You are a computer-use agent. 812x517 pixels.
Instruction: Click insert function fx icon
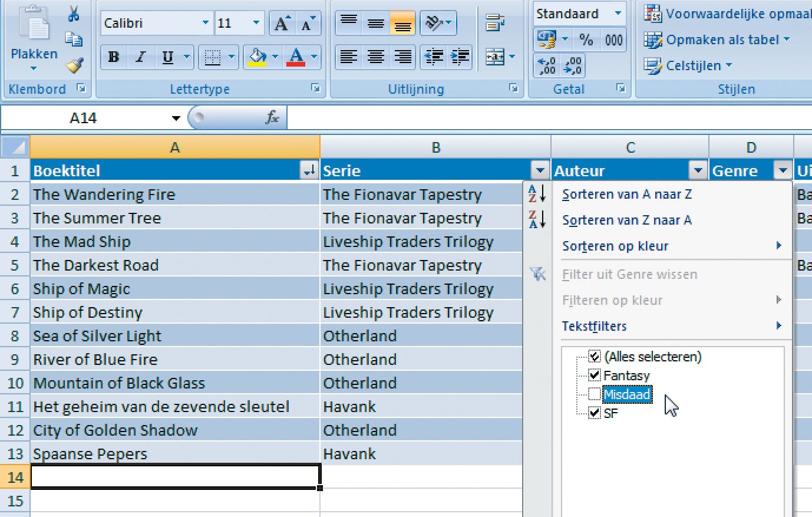point(272,117)
